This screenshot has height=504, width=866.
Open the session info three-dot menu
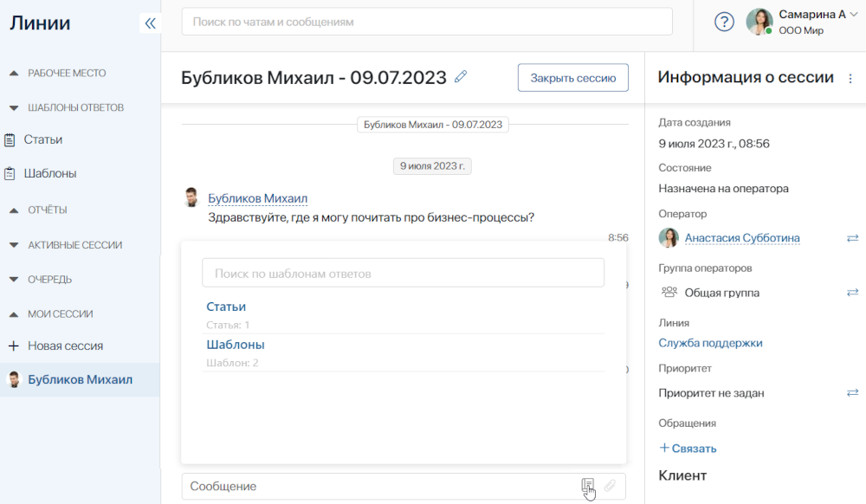coord(850,79)
